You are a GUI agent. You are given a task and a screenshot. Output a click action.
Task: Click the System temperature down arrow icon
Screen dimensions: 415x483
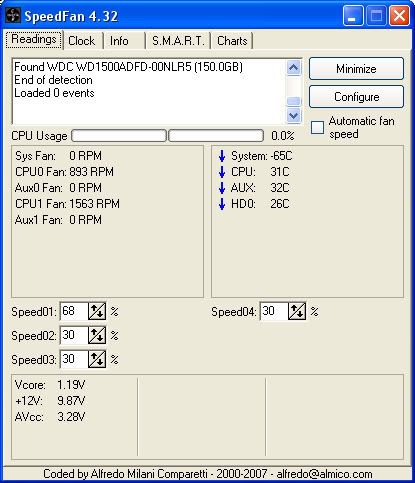(222, 156)
